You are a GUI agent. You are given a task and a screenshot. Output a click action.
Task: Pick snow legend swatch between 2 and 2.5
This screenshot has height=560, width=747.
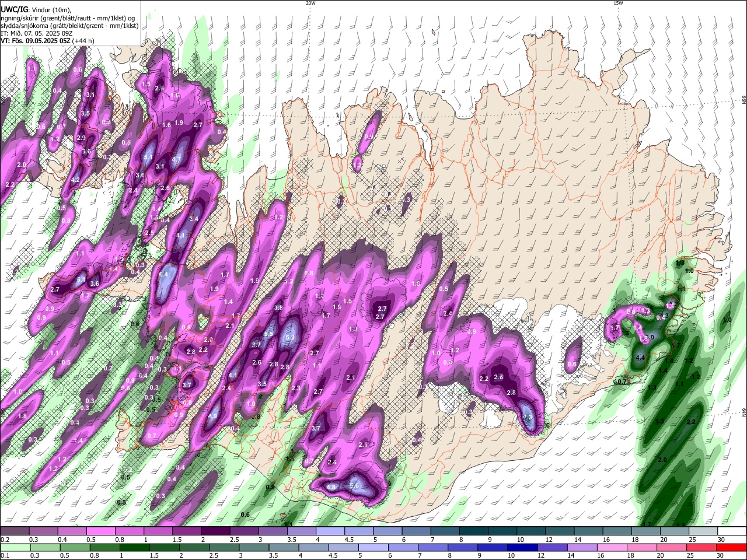215,531
